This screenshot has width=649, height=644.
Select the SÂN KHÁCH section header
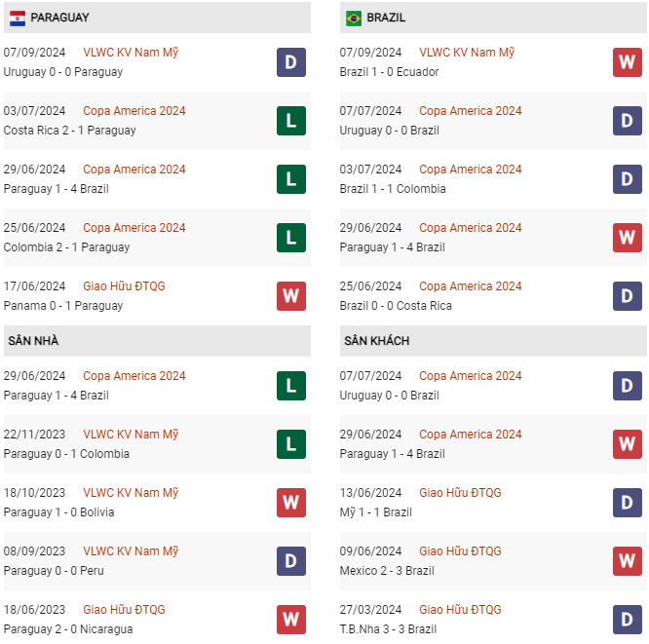376,341
